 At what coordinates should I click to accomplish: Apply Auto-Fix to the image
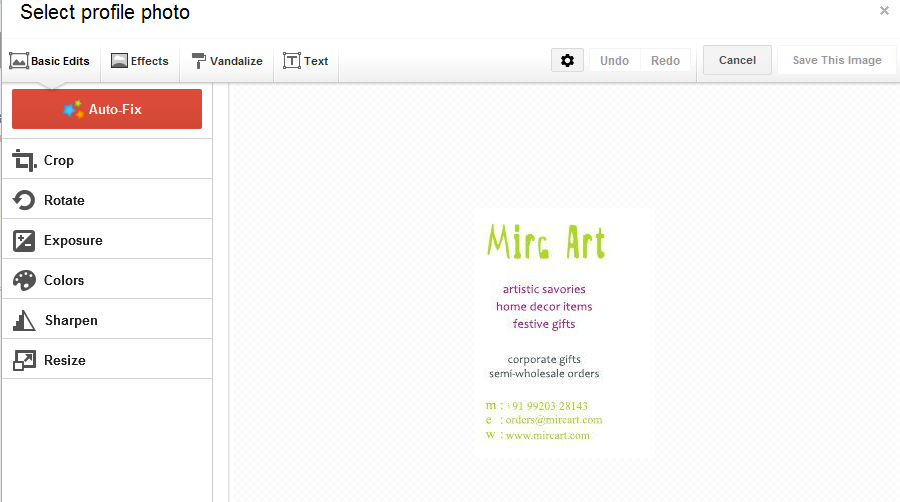(107, 109)
